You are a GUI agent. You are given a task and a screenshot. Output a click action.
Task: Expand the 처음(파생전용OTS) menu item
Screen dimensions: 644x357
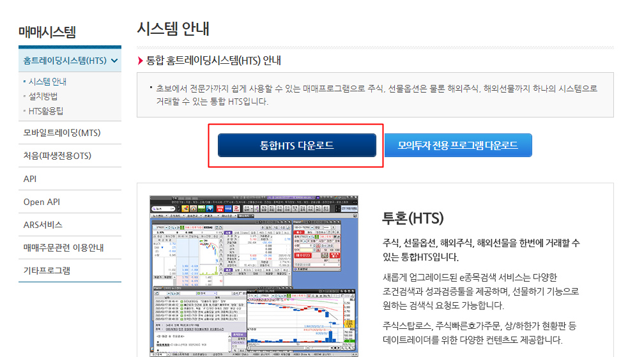(57, 156)
